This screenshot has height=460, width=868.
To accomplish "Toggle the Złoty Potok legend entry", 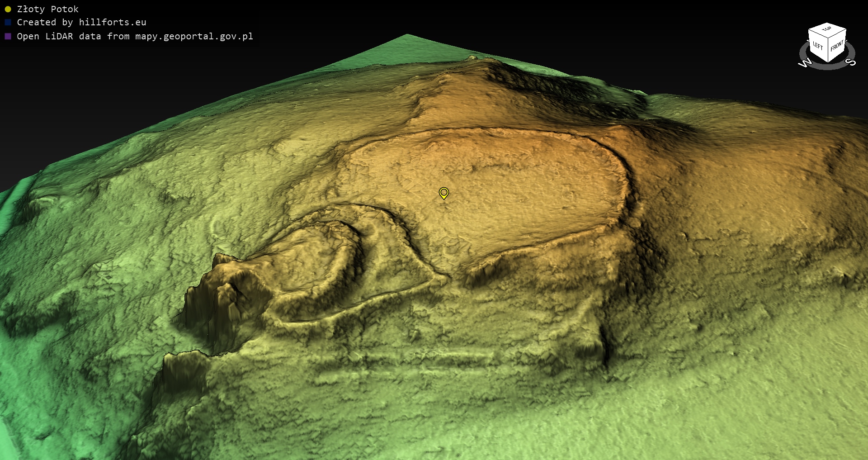I will coord(47,9).
